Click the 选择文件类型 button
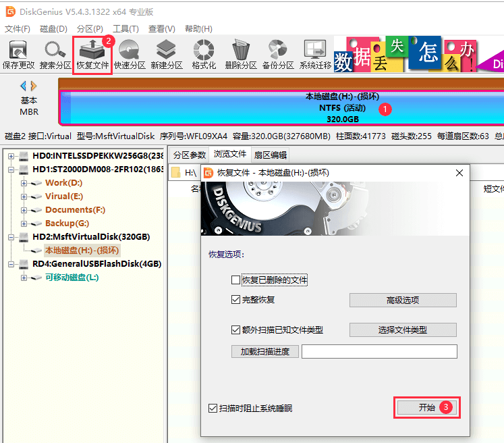The image size is (504, 443). (x=403, y=330)
